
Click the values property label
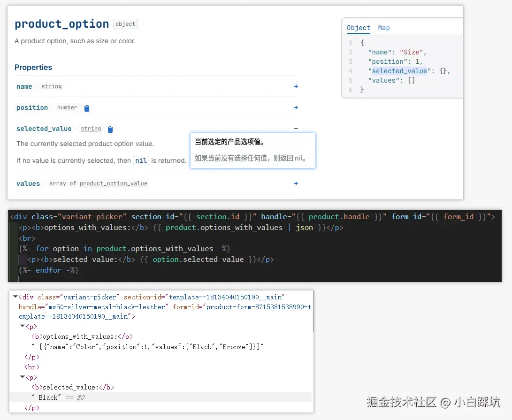click(28, 183)
